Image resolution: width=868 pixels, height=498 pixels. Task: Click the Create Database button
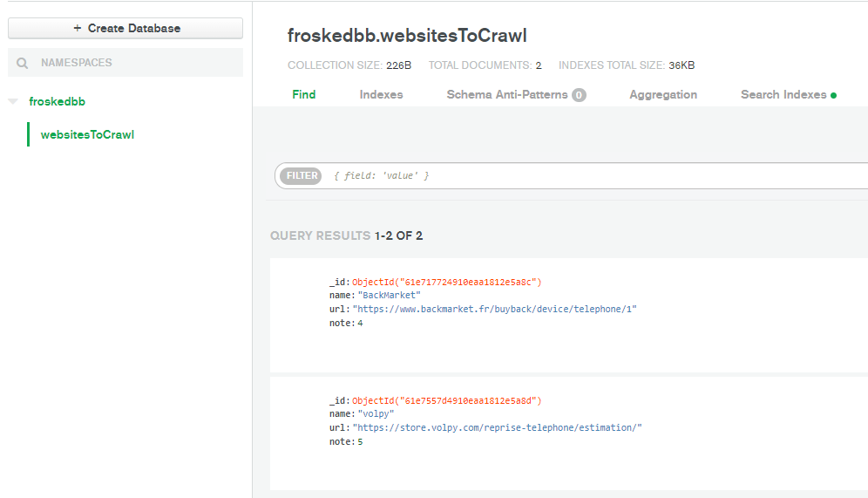(125, 28)
